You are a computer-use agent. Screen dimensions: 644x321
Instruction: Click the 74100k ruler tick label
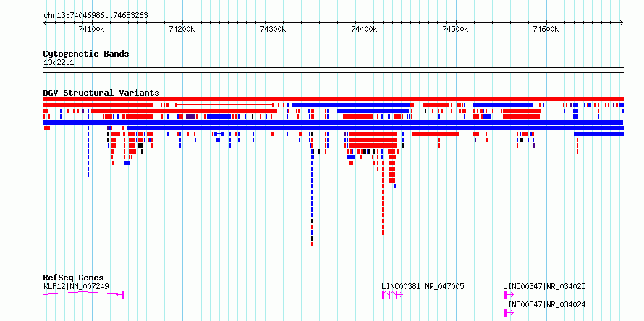pyautogui.click(x=91, y=29)
